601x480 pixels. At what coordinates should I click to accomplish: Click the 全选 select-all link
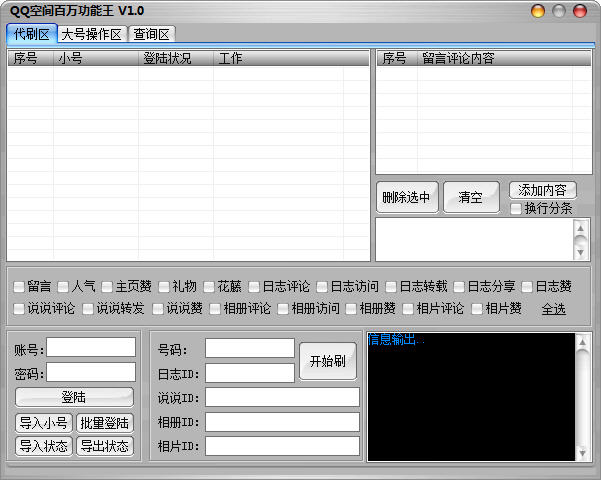[553, 308]
